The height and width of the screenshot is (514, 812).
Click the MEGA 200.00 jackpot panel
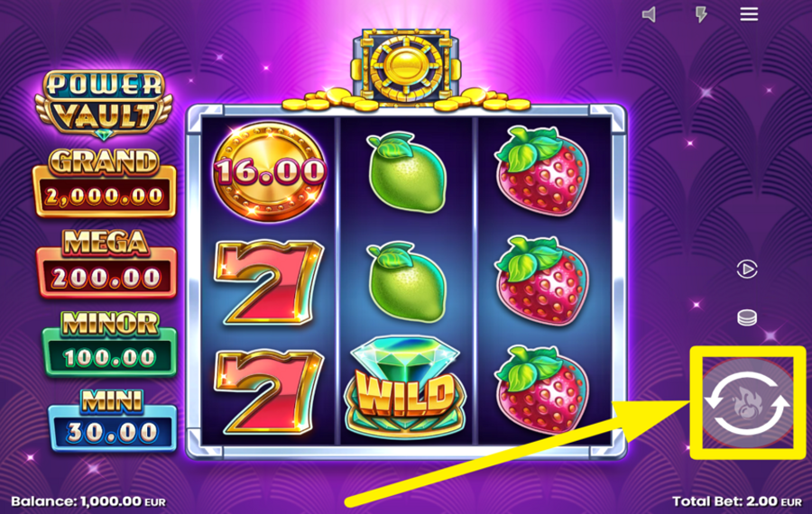pos(106,264)
